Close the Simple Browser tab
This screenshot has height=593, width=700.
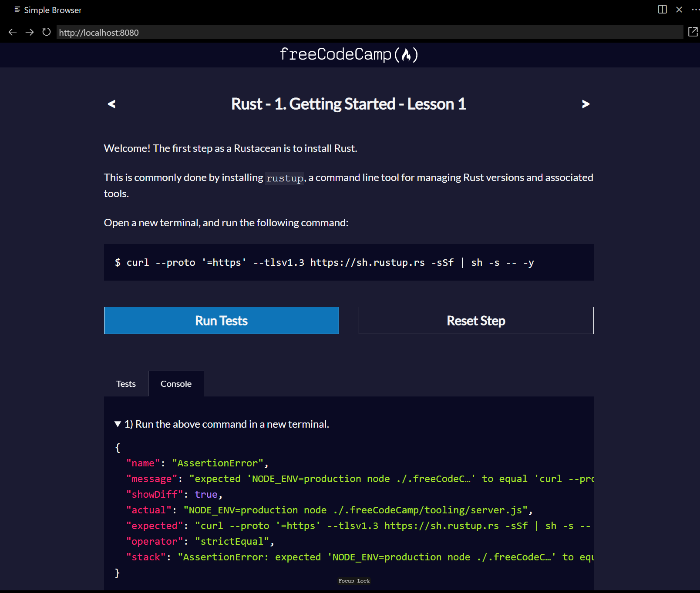click(679, 10)
